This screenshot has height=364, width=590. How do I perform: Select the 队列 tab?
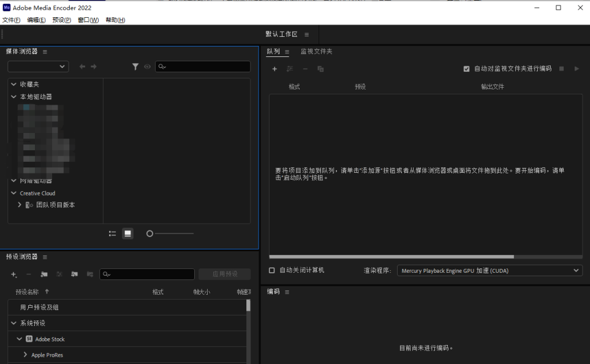[x=273, y=51]
